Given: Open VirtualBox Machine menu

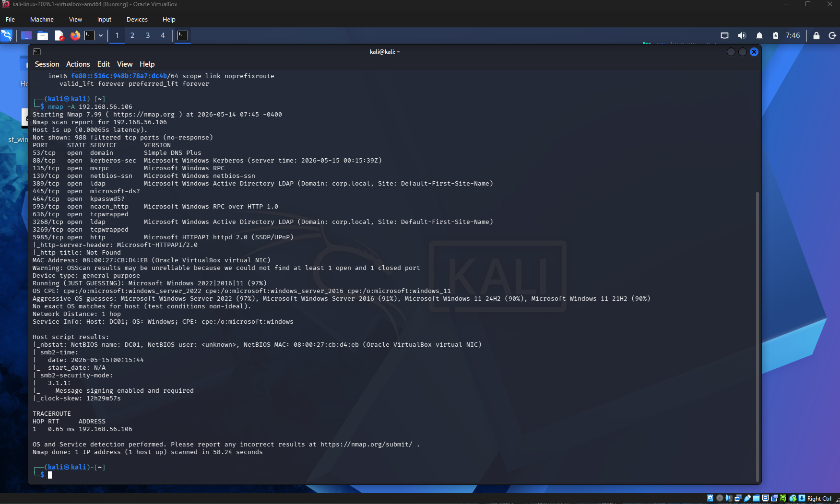Looking at the screenshot, I should pos(42,20).
